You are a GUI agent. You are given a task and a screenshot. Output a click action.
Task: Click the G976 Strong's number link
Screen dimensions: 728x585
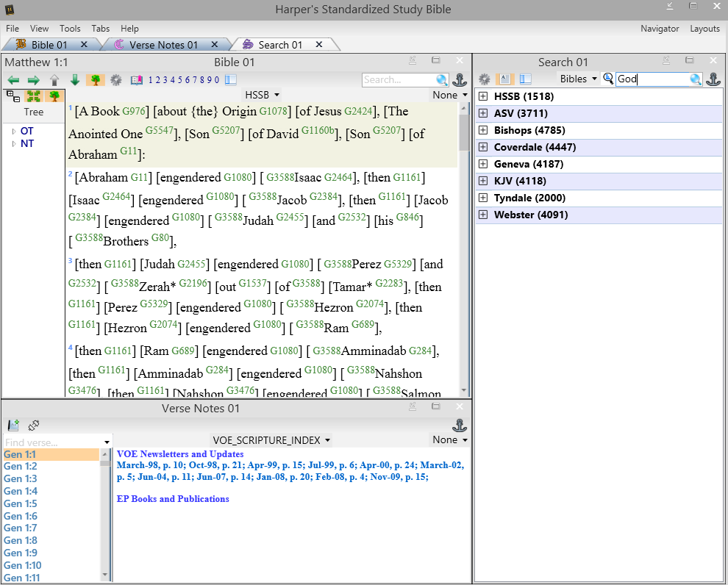point(134,111)
